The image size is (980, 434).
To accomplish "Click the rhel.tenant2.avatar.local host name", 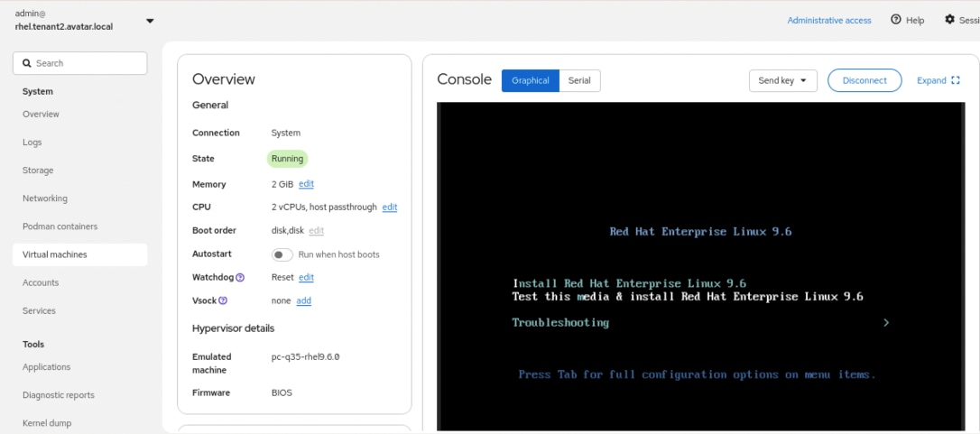I will (x=64, y=27).
